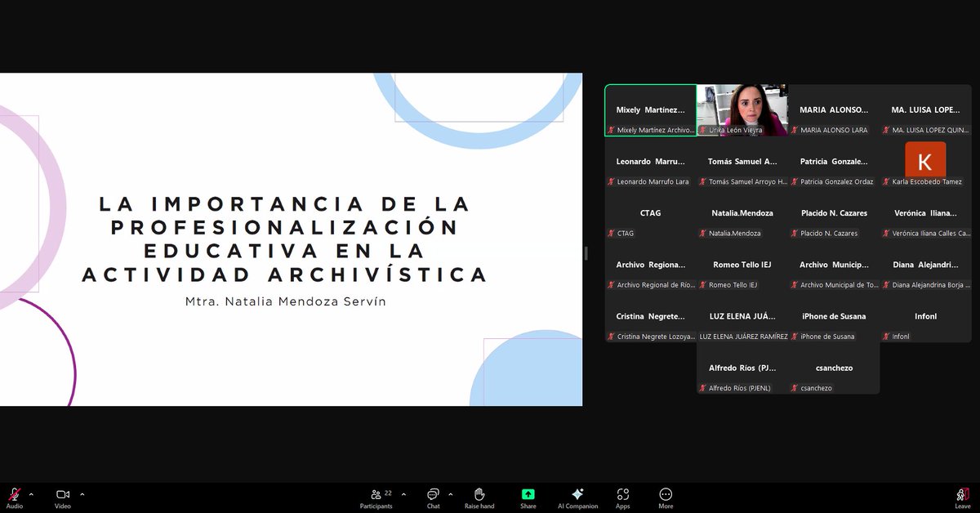Click muted mic icon beside Infonl label
Screen dimensions: 980x513
887,336
